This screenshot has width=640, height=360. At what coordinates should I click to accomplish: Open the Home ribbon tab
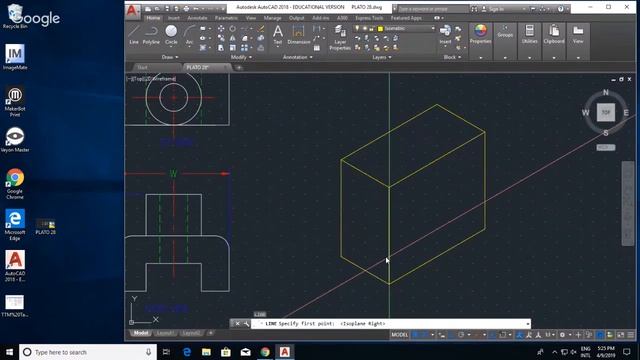[x=153, y=18]
